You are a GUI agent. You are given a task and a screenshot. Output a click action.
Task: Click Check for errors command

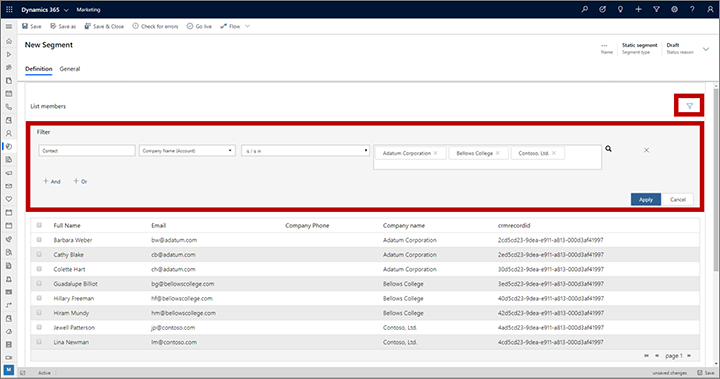pyautogui.click(x=155, y=26)
